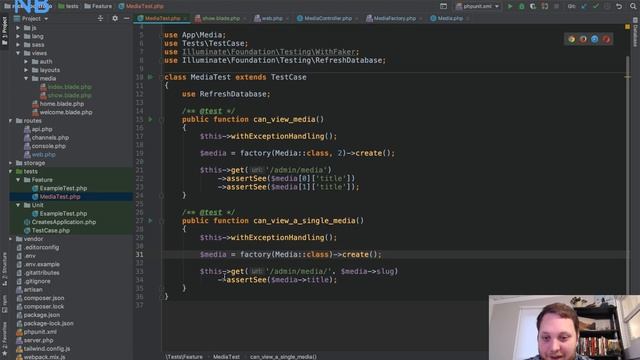Toggle the npm tool window button
The width and height of the screenshot is (640, 360).
point(4,304)
